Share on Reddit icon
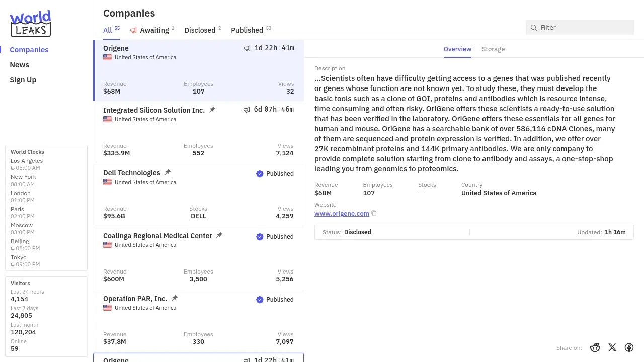 tap(595, 347)
